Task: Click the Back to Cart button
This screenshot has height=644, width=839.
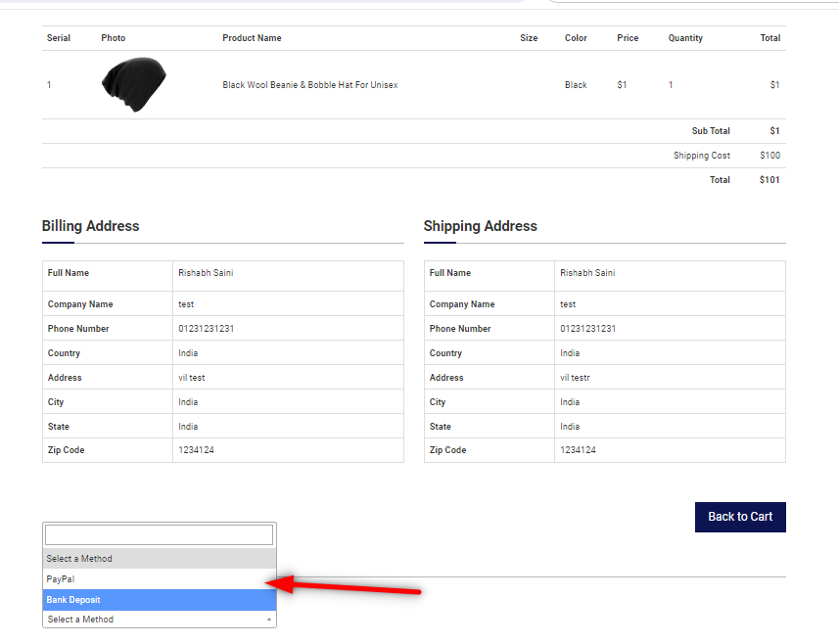Action: pos(739,517)
